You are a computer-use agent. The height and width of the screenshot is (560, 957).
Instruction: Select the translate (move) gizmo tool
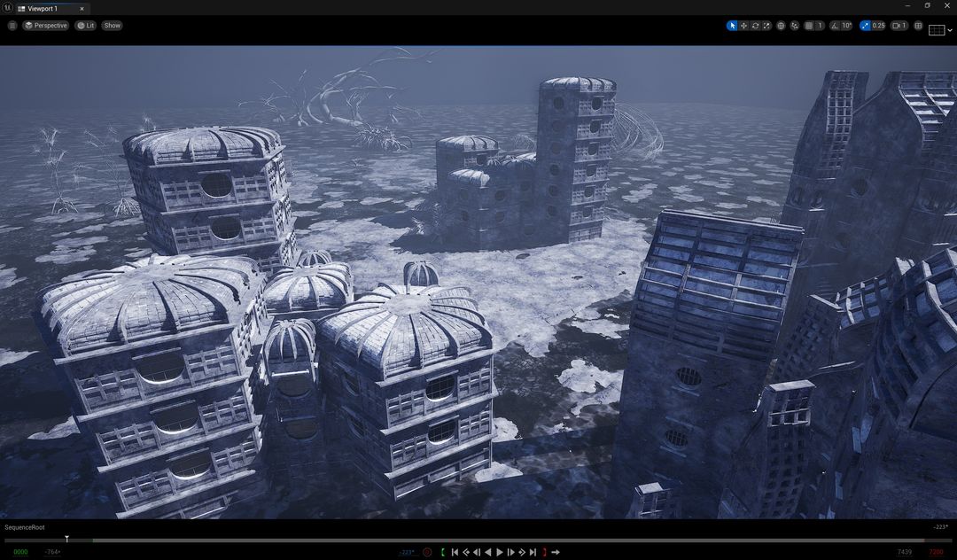click(743, 26)
